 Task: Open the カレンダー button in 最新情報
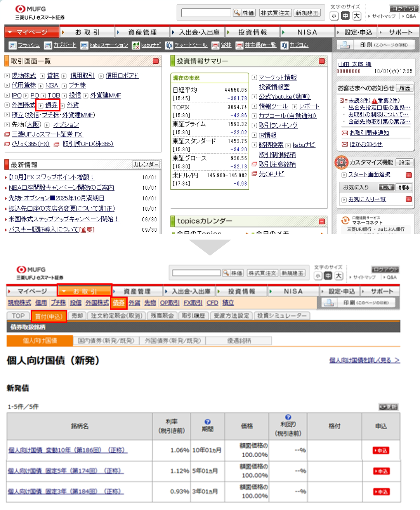point(146,165)
